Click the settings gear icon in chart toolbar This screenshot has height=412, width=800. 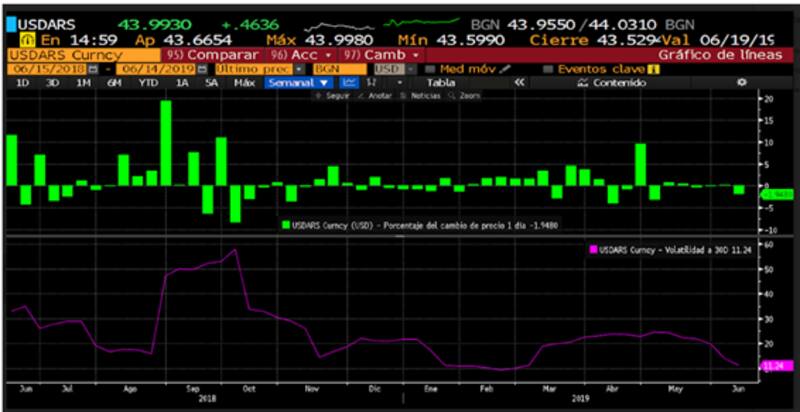741,83
